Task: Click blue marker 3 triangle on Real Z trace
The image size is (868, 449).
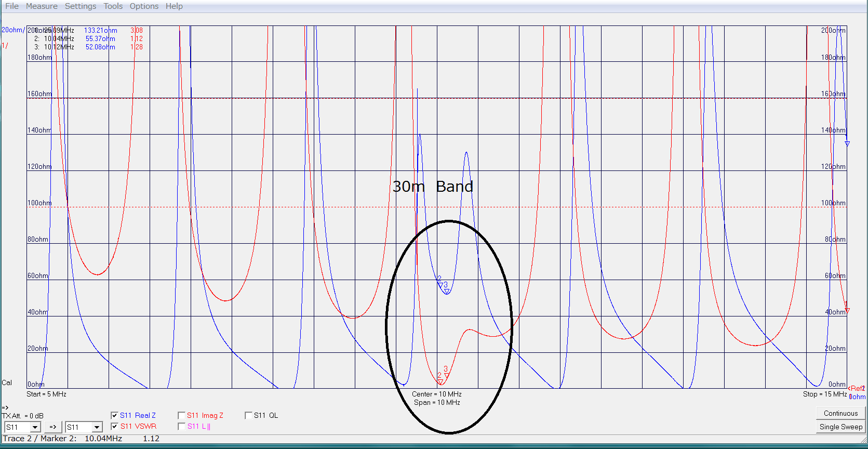Action: coord(447,292)
